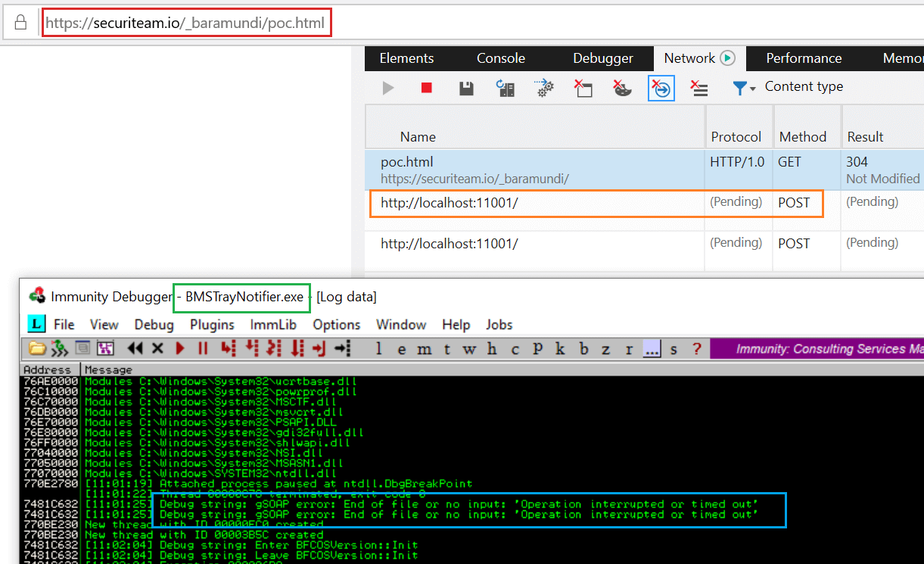Select the poc.html request row
924x564 pixels.
point(644,170)
